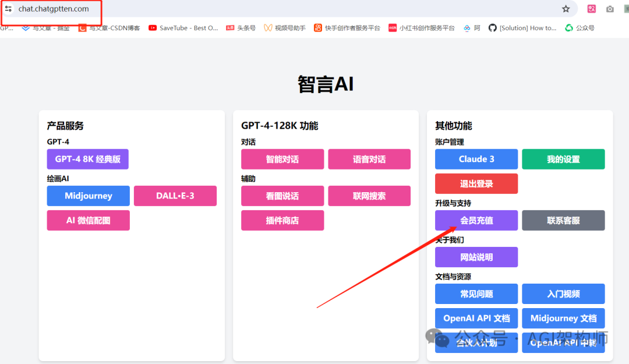Screen dimensions: 629x364
Task: Open the 公众号 bookmark
Action: [579, 28]
